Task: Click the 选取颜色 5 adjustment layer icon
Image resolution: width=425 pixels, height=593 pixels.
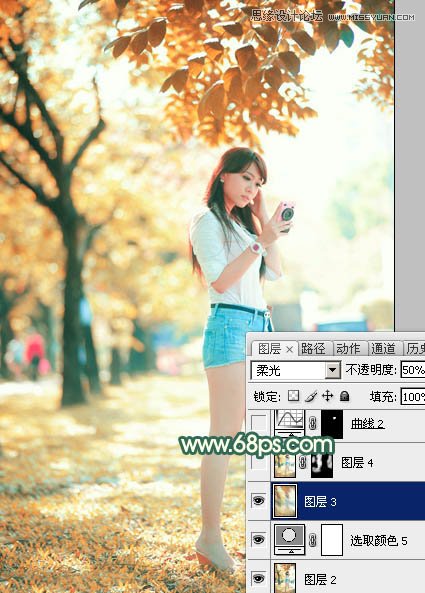Action: (289, 539)
